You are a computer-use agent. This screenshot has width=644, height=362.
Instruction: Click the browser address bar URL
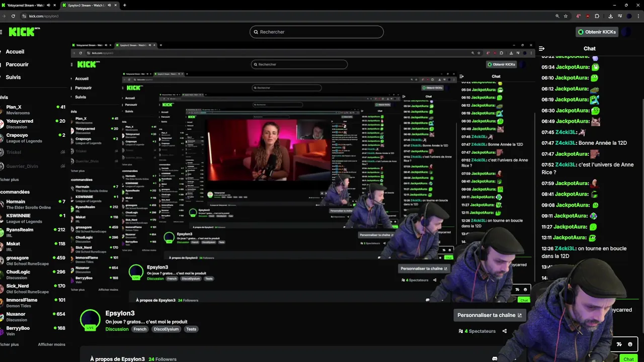point(44,16)
